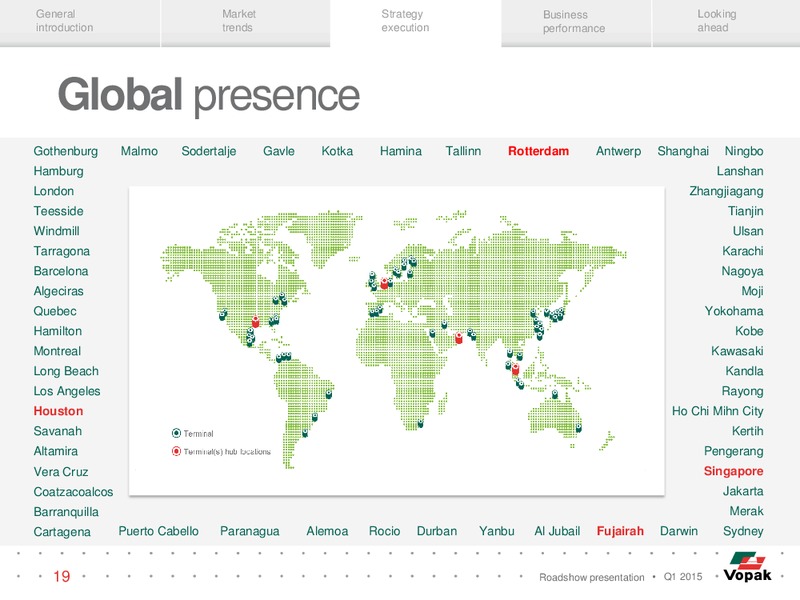Click the London label

point(54,191)
